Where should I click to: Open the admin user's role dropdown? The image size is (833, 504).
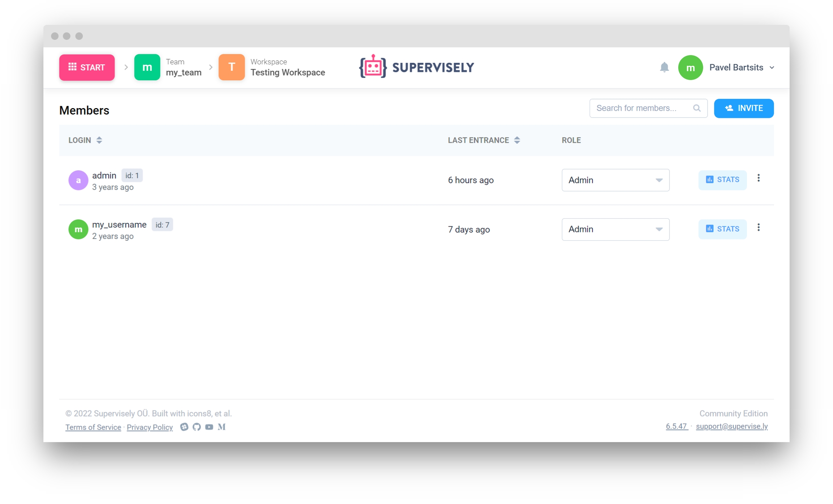(615, 180)
